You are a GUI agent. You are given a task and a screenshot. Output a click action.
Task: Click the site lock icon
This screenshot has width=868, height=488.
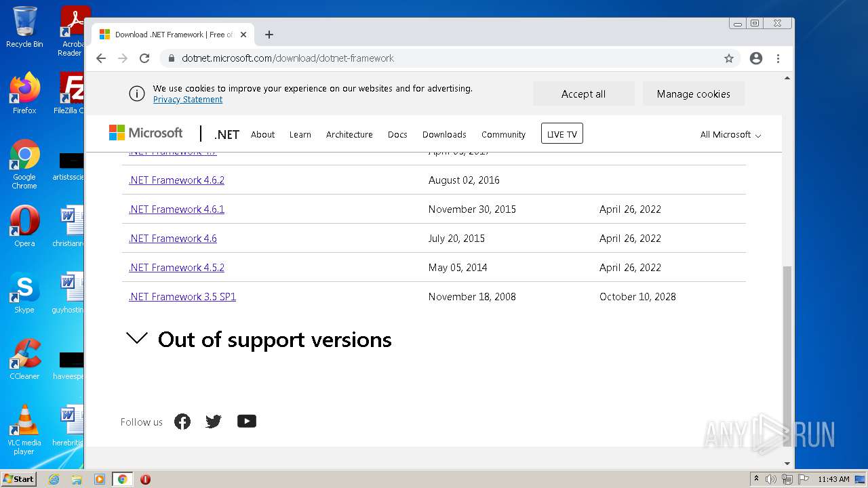[x=171, y=58]
